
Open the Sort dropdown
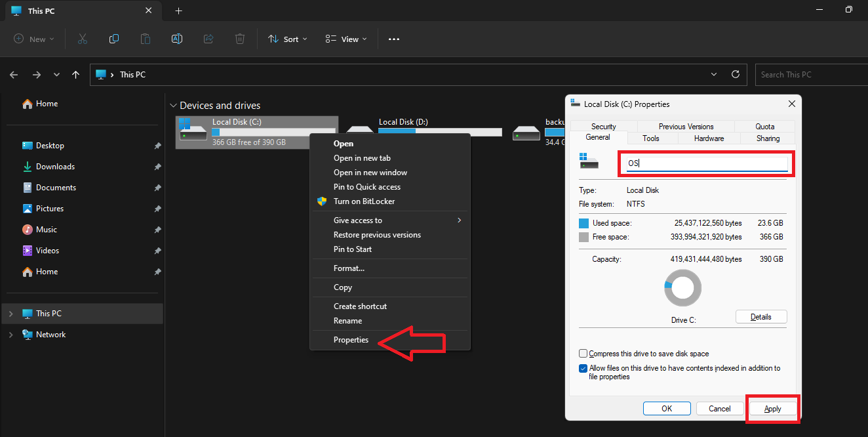(x=287, y=39)
